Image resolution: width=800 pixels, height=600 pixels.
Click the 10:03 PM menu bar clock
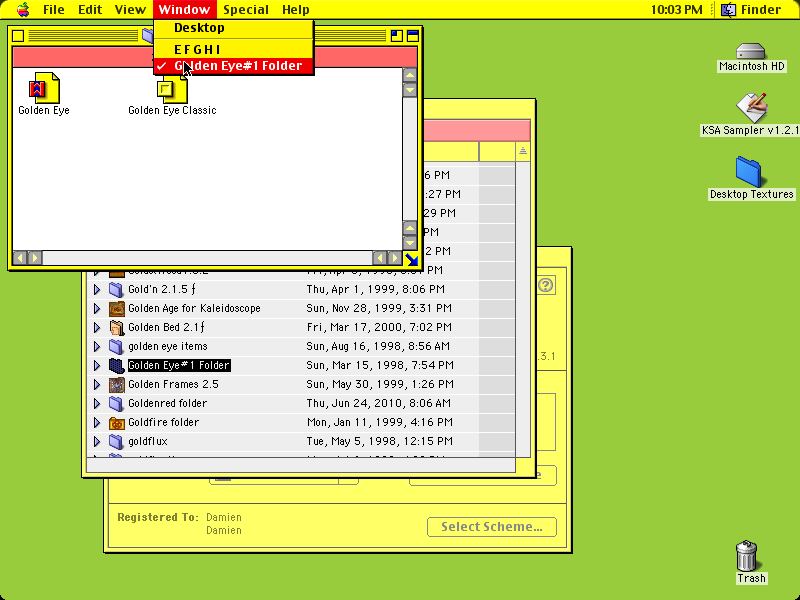coord(677,9)
